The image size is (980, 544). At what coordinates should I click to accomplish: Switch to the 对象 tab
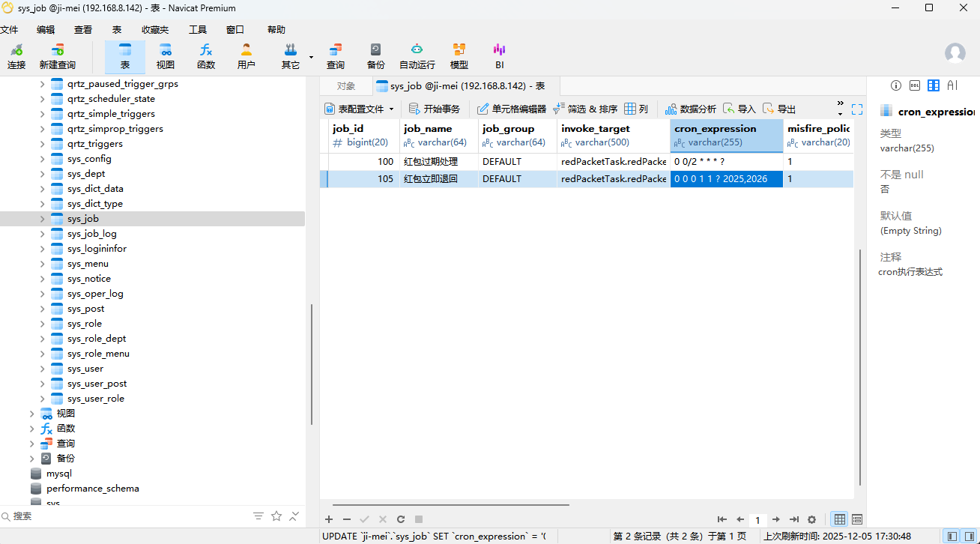(345, 86)
